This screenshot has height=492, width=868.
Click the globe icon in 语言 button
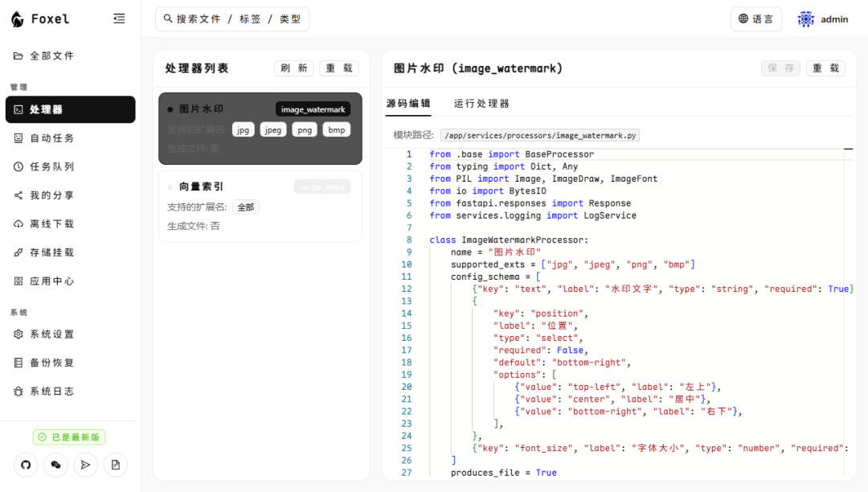tap(743, 19)
